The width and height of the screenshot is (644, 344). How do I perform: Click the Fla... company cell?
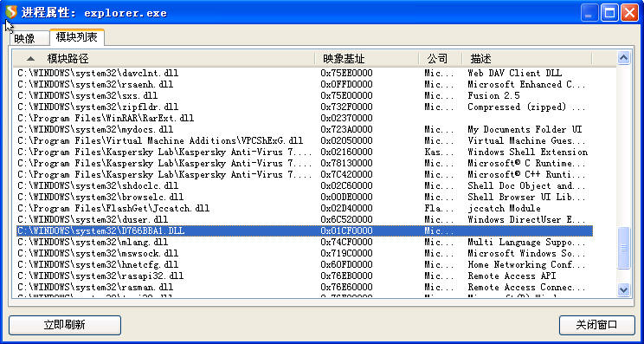coord(440,208)
